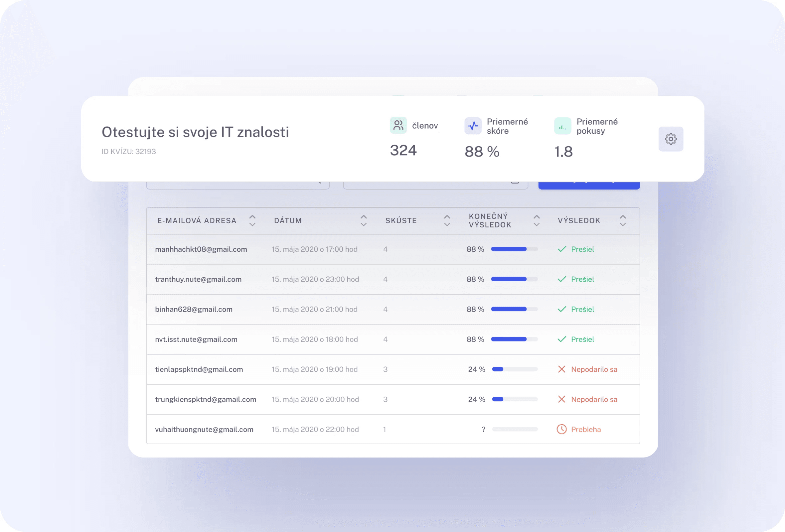The width and height of the screenshot is (785, 532).
Task: Click ID KVÍZU: 32193 label
Action: [129, 152]
